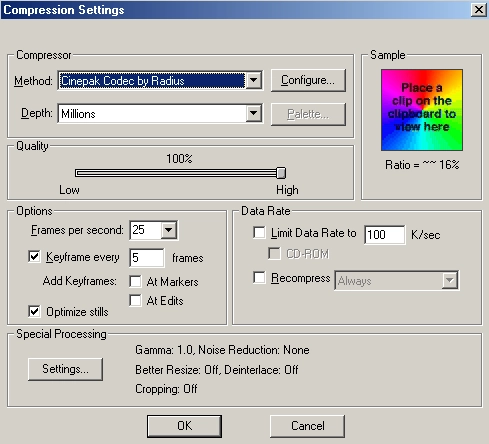Image resolution: width=489 pixels, height=444 pixels.
Task: Open the Method dropdown arrow
Action: coord(254,80)
